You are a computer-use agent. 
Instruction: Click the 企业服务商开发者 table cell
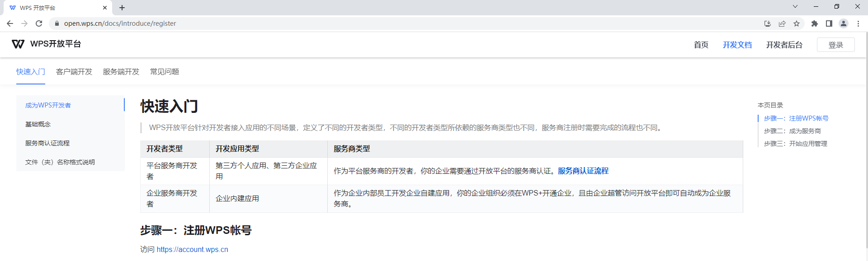[175, 199]
